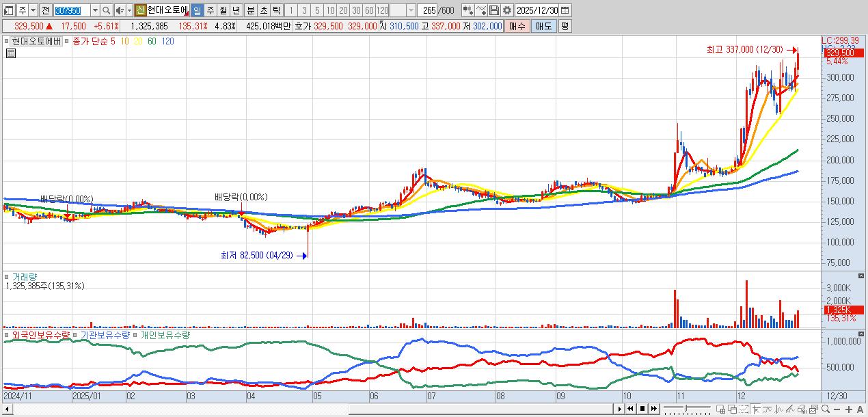
Task: Click the date field 2025/12/30
Action: pos(537,10)
